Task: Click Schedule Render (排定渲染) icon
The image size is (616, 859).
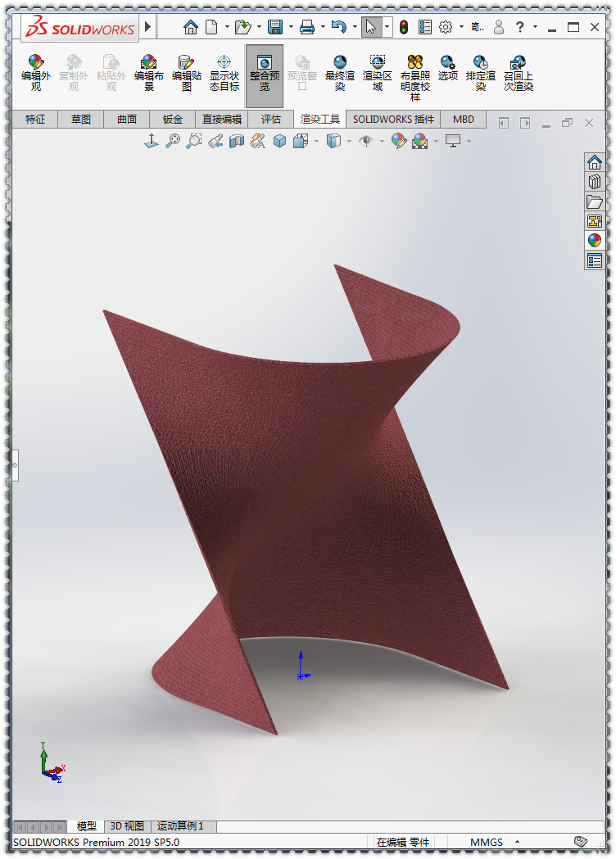Action: [481, 73]
